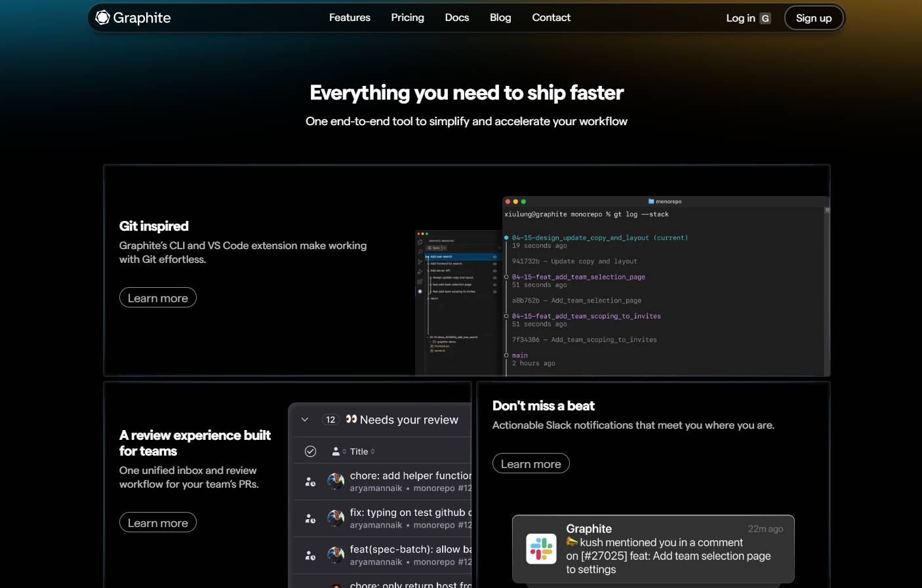Screen dimensions: 922x588
Task: Go to Docs from the navigation menu
Action: click(456, 18)
